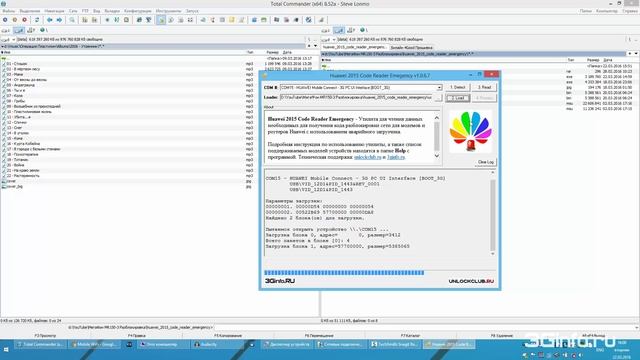Click F5 Копирование function button
Image resolution: width=640 pixels, height=360 pixels.
[228, 336]
